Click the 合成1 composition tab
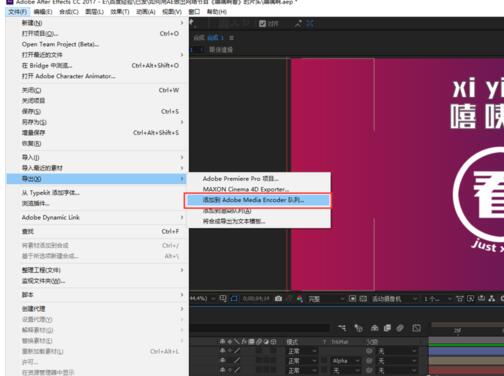 coord(215,38)
